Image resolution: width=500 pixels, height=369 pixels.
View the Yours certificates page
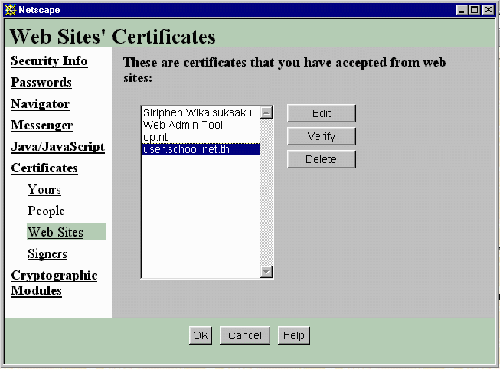[44, 189]
